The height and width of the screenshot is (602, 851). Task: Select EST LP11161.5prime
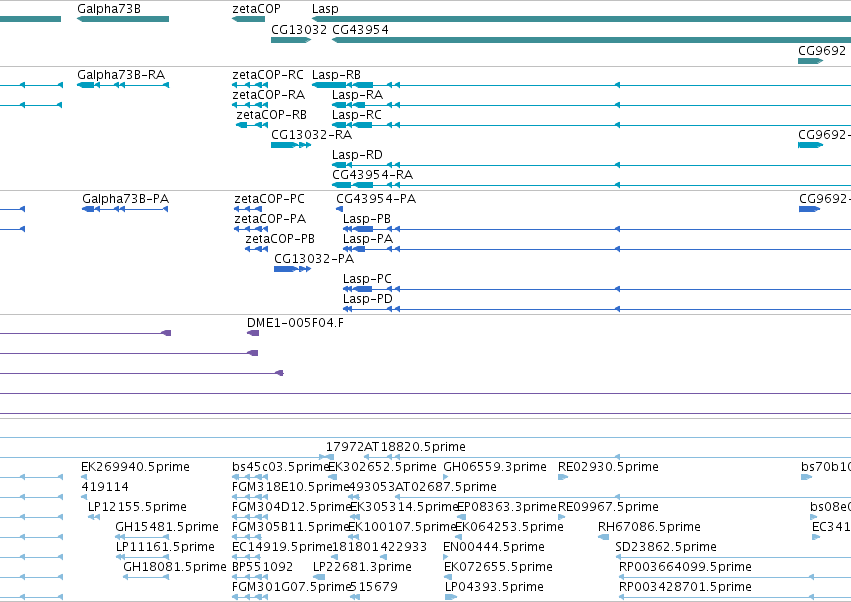point(165,547)
